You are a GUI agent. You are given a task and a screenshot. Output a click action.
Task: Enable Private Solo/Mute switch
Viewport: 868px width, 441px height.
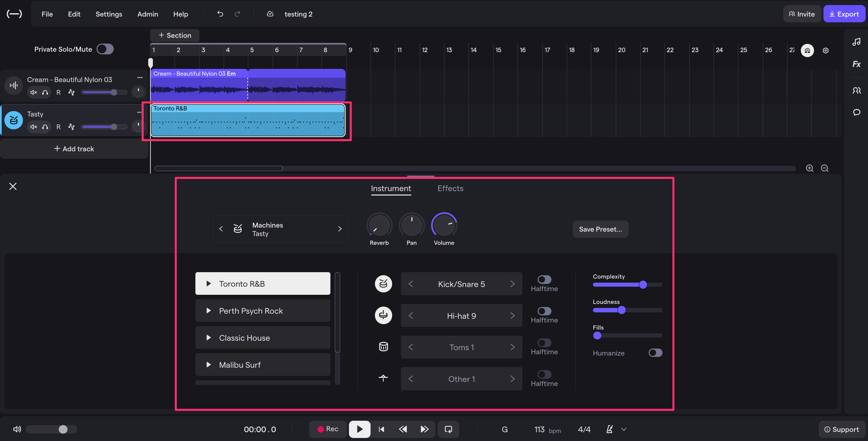[x=105, y=49]
